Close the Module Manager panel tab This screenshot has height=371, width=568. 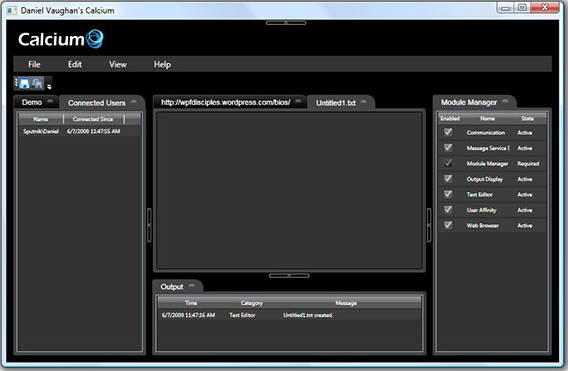coord(505,101)
